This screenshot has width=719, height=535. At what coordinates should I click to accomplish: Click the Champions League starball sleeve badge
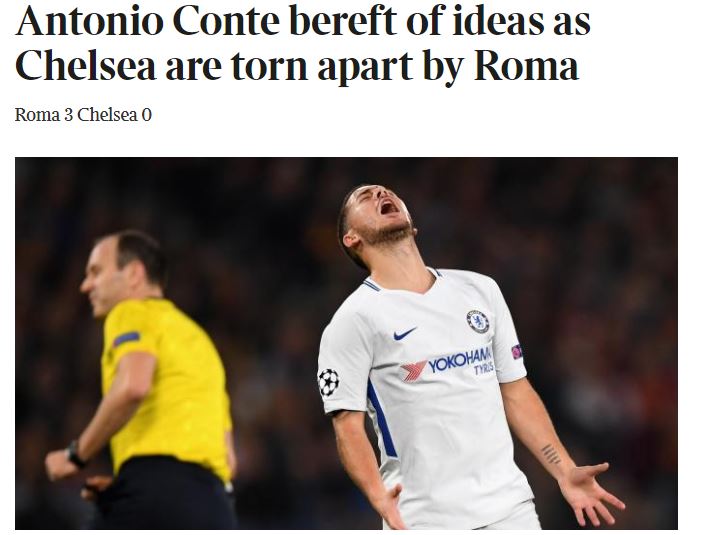click(x=328, y=382)
